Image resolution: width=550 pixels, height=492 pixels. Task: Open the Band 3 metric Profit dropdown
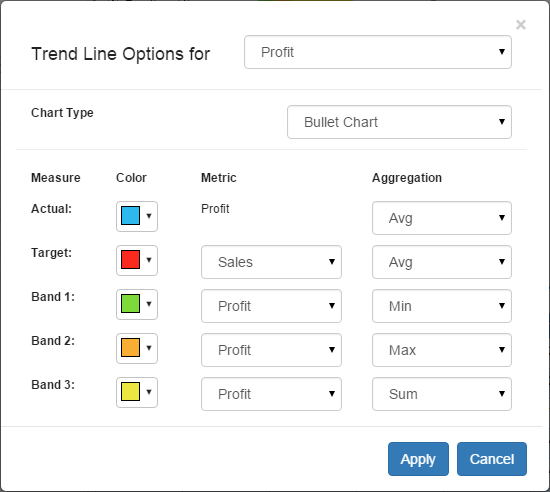[x=271, y=394]
